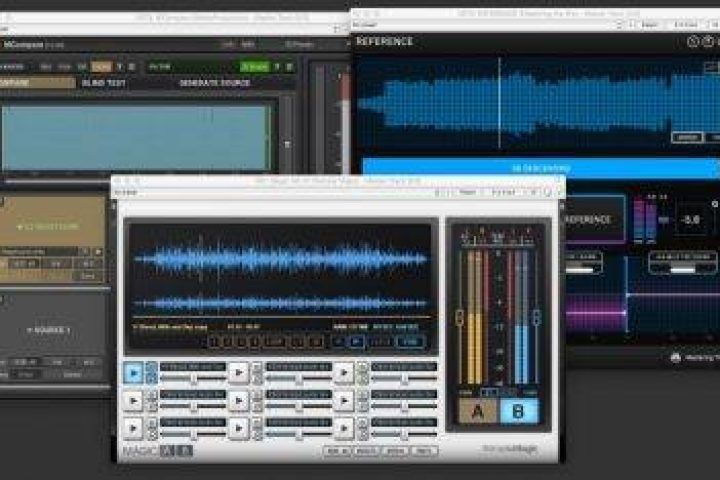
Task: Select the blue B channel button
Action: click(519, 410)
